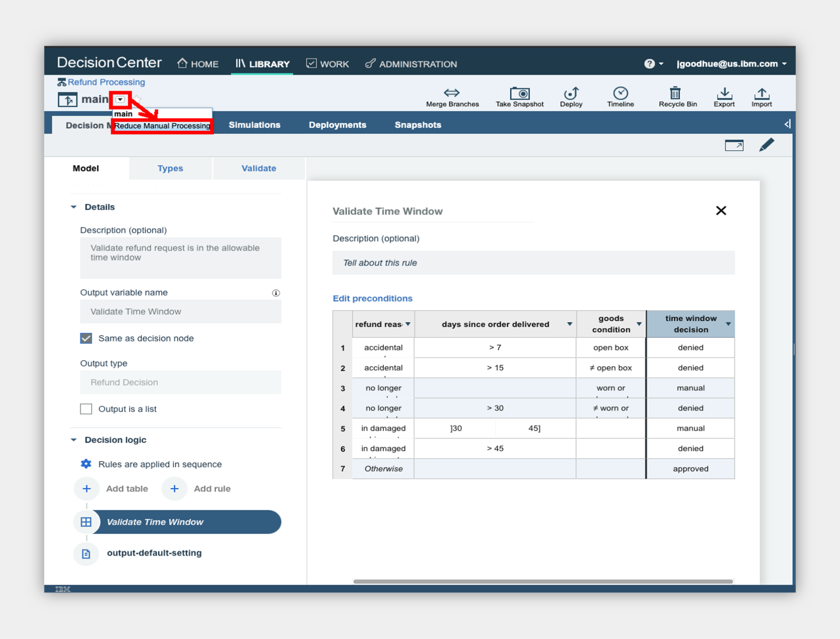Switch to Snapshots tab
This screenshot has height=639, width=840.
pyautogui.click(x=418, y=125)
